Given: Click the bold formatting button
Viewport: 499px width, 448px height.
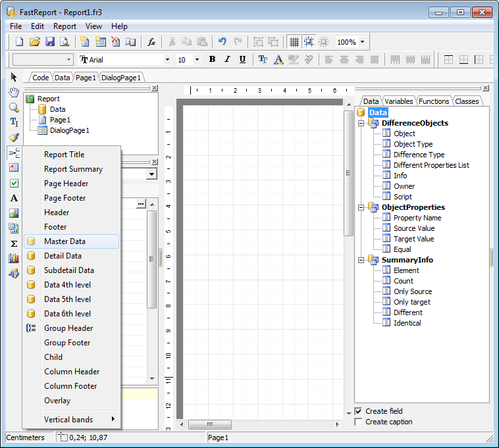Looking at the screenshot, I should (212, 59).
